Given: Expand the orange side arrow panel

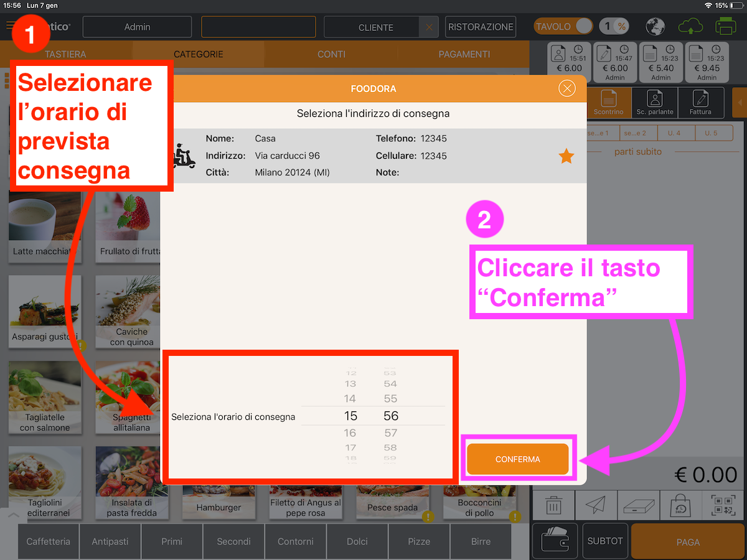Looking at the screenshot, I should pyautogui.click(x=740, y=103).
